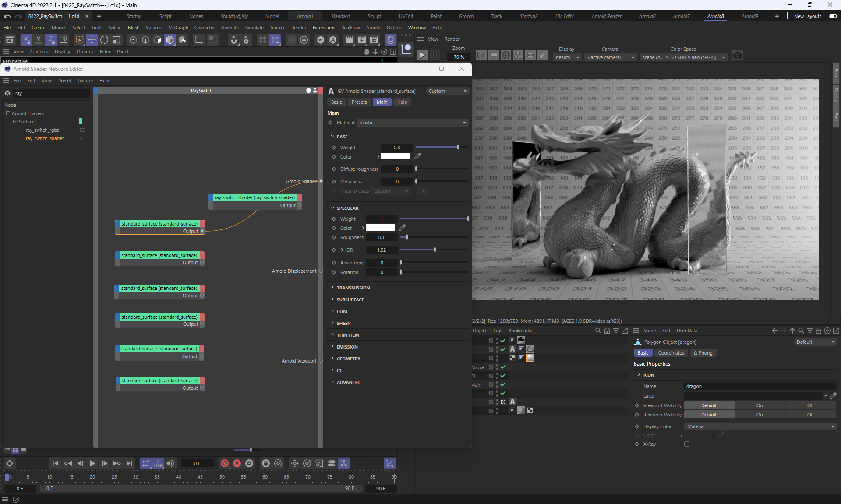Open the Coordinates tab for dragon
Viewport: 841px width, 504px height.
click(x=671, y=353)
